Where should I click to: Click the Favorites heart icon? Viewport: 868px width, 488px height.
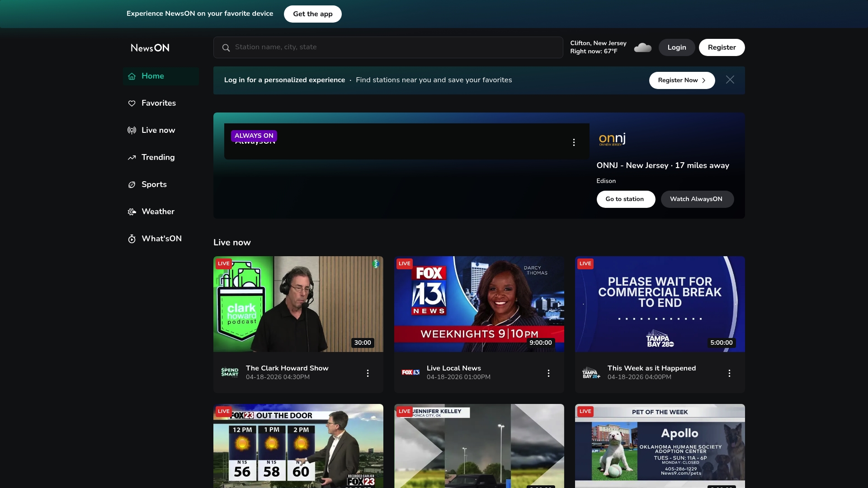pyautogui.click(x=132, y=103)
